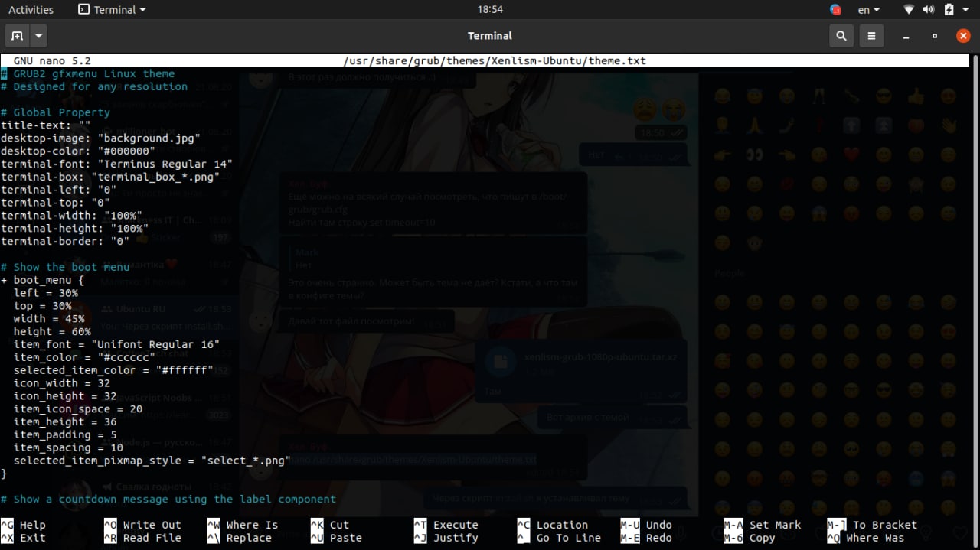Place cursor on '# Global Property' comment line

point(55,112)
